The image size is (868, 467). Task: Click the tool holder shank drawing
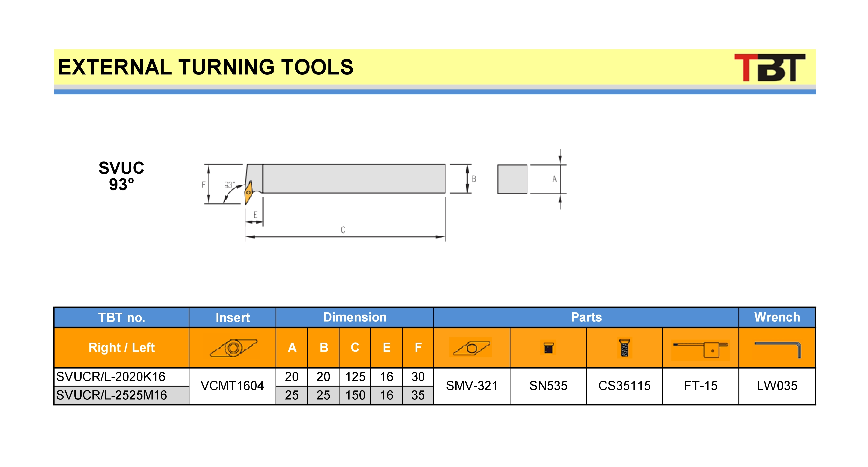point(354,179)
